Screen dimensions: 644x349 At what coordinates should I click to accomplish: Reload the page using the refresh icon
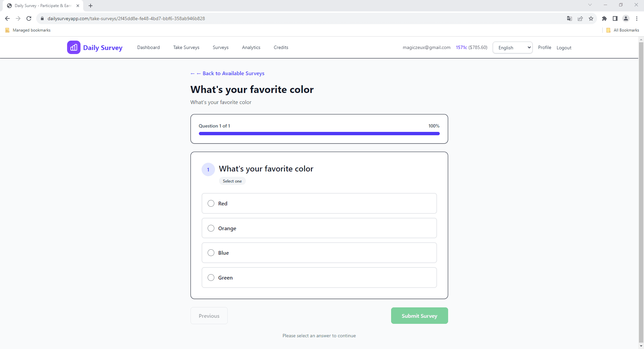click(x=29, y=18)
